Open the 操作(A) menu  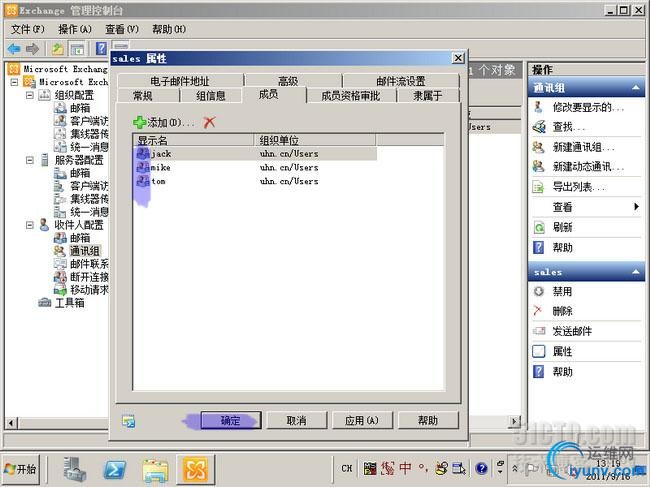tap(75, 29)
